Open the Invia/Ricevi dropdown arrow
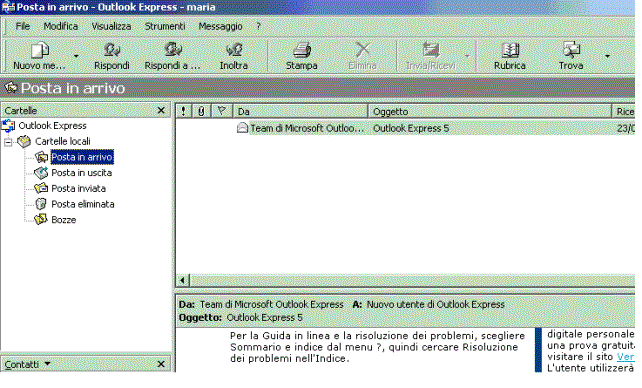 coord(467,56)
